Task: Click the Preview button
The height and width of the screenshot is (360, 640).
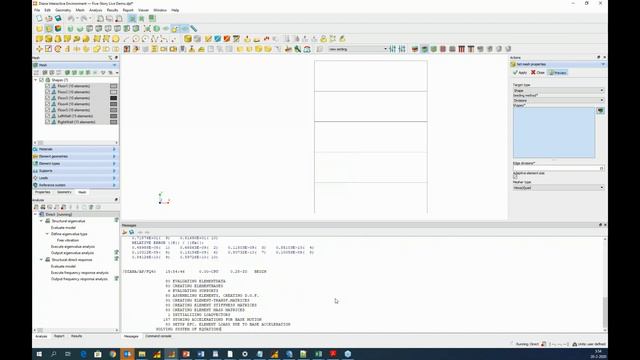Action: (x=558, y=73)
